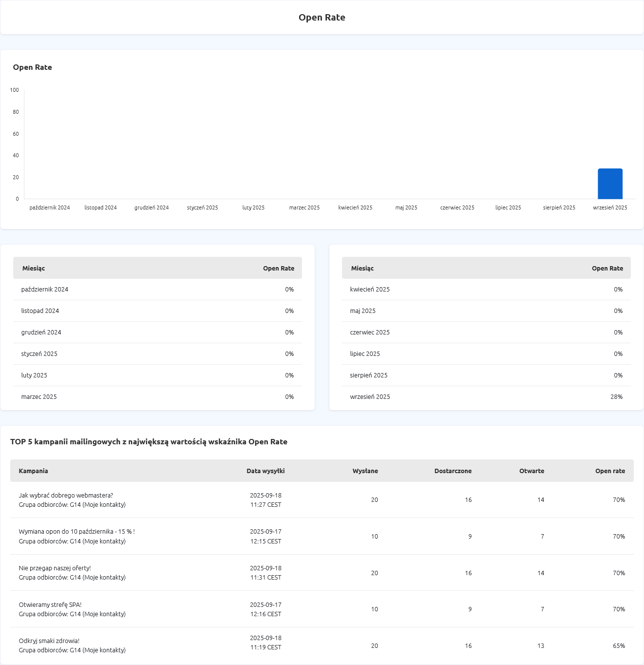Open the 'Wymiana opon do 10 października' campaign
Viewport: 644px width, 665px height.
tap(77, 531)
